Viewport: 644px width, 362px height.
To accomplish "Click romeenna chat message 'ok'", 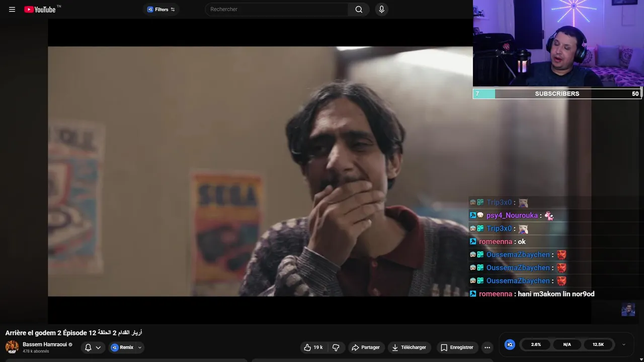I will click(x=522, y=241).
